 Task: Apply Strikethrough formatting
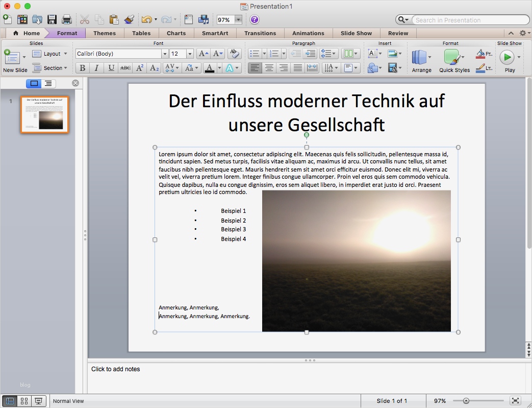pos(125,67)
